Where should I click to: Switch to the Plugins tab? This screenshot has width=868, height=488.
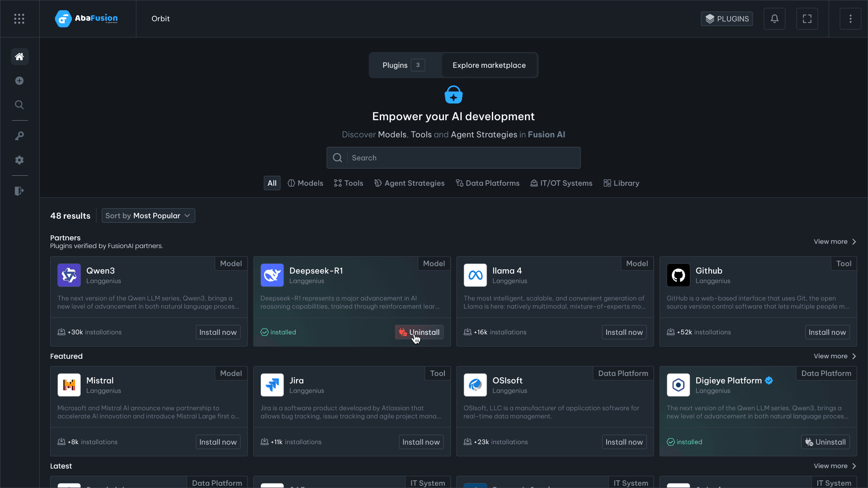[403, 65]
